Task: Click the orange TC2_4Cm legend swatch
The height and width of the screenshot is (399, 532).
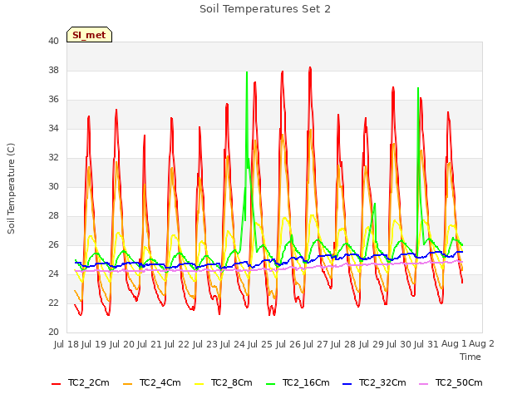Action: coord(127,384)
